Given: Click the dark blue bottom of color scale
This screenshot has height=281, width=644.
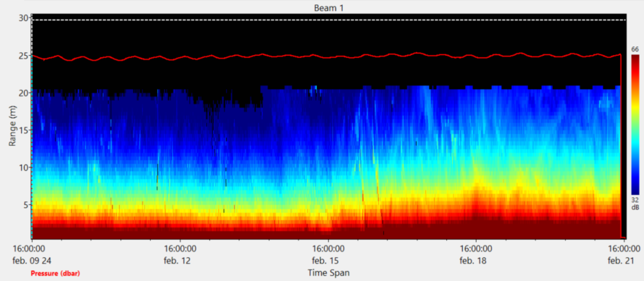Looking at the screenshot, I should point(635,190).
